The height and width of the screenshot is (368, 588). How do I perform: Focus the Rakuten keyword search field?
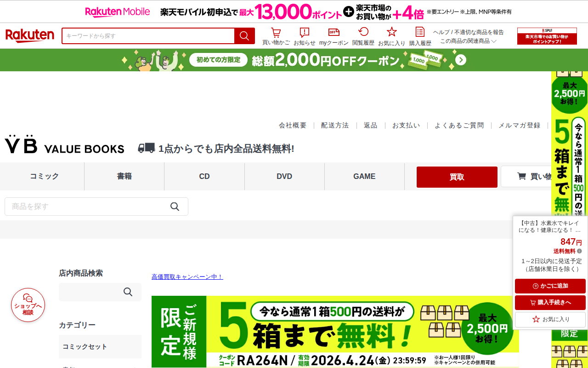click(x=148, y=36)
